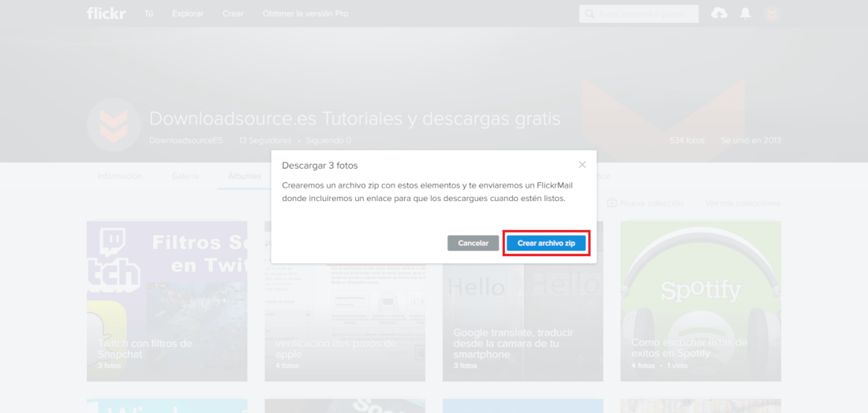Switch to the Álbumes tab

pos(245,177)
